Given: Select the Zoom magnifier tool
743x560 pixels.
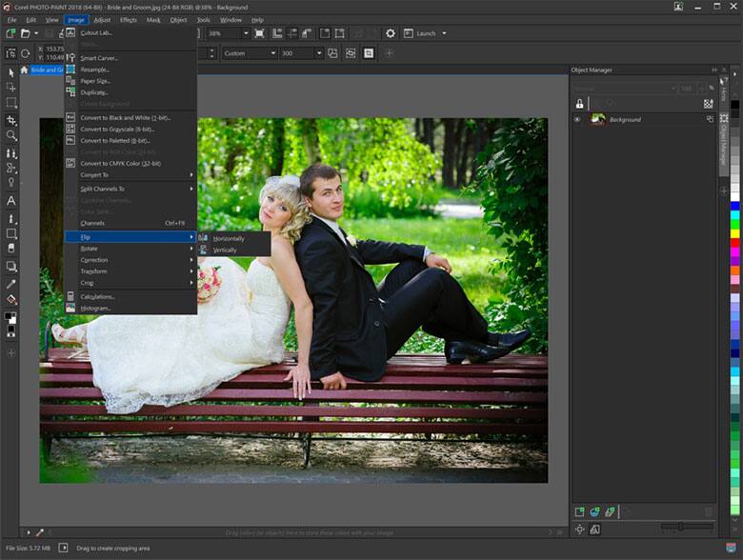Looking at the screenshot, I should coord(11,136).
